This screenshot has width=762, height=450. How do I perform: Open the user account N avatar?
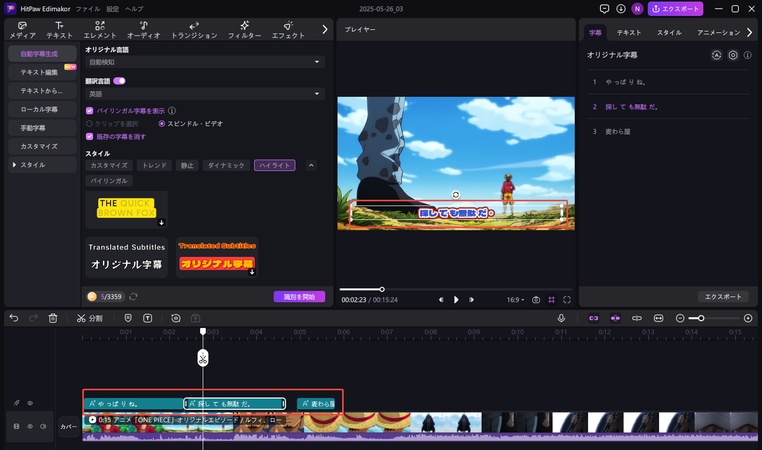pyautogui.click(x=637, y=9)
